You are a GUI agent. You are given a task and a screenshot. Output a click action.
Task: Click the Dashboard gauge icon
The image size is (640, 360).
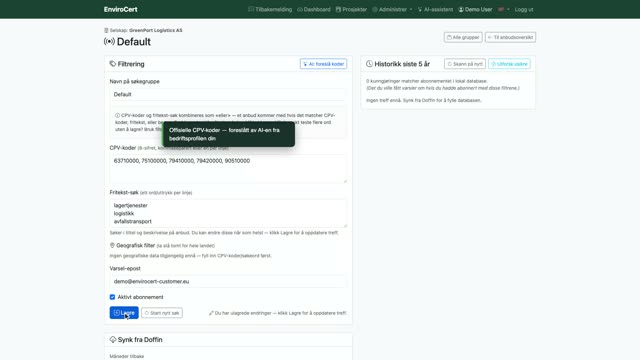tap(300, 9)
